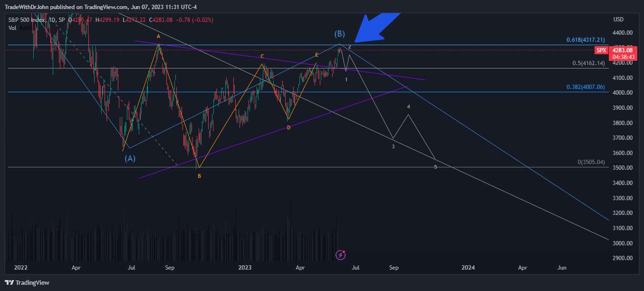Click projected wave label 3

click(x=393, y=146)
